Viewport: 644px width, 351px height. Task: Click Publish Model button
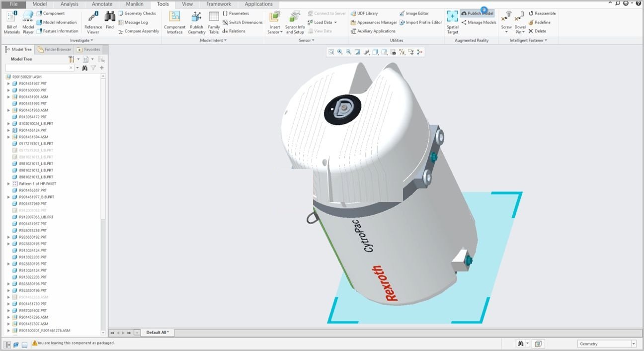[x=477, y=13]
